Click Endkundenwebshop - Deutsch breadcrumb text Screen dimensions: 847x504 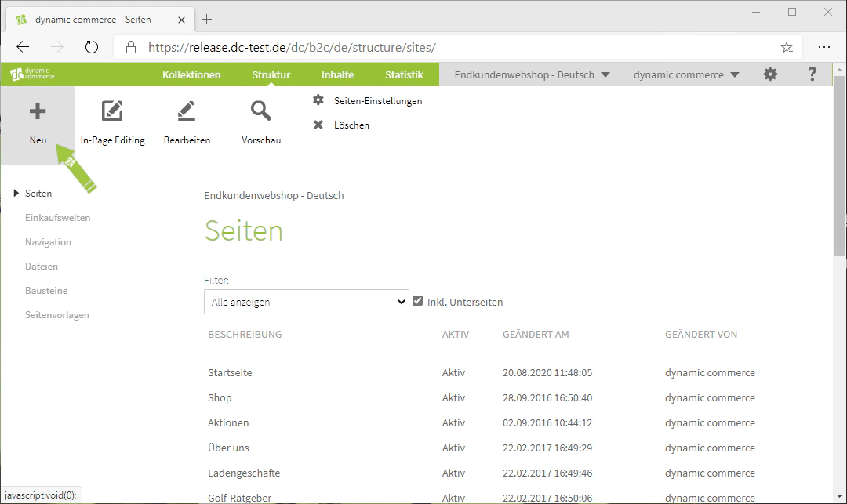pos(274,196)
